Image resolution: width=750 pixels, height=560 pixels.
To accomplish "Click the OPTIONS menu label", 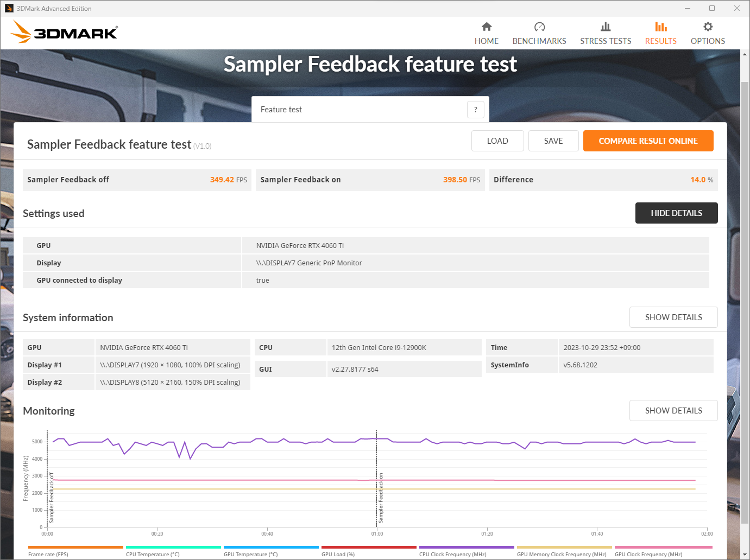I will click(708, 41).
